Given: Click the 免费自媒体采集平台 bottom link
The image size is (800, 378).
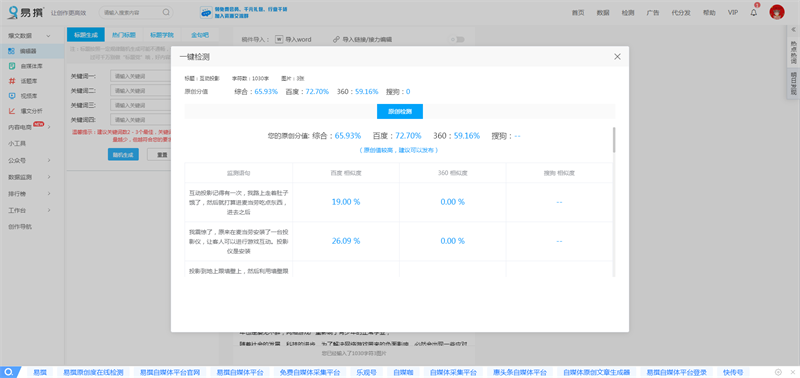Looking at the screenshot, I should (x=310, y=372).
